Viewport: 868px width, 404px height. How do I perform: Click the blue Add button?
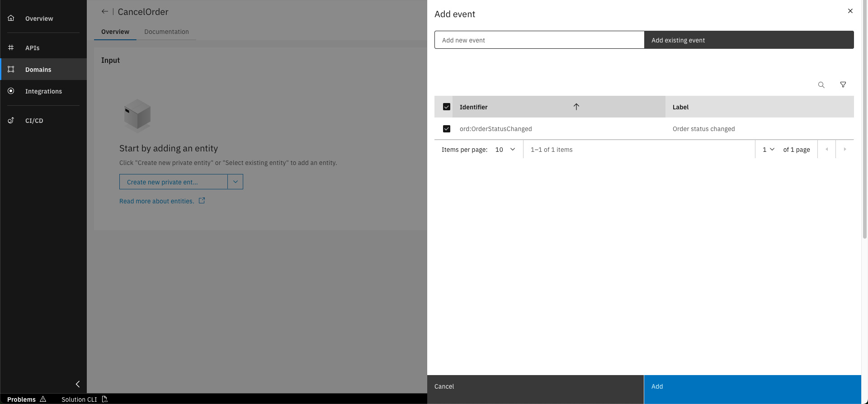(x=752, y=389)
